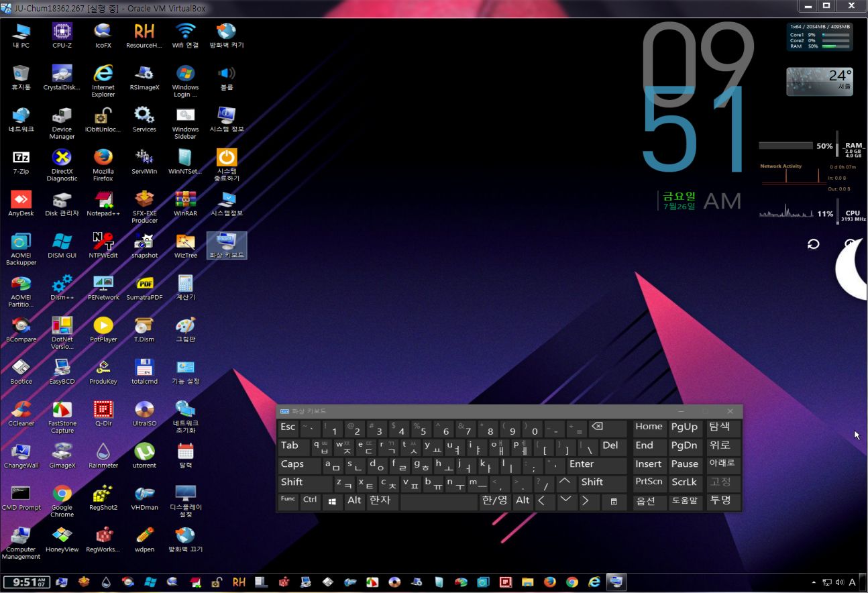868x593 pixels.
Task: Select the Rainmeter desktop icon
Action: pyautogui.click(x=103, y=455)
